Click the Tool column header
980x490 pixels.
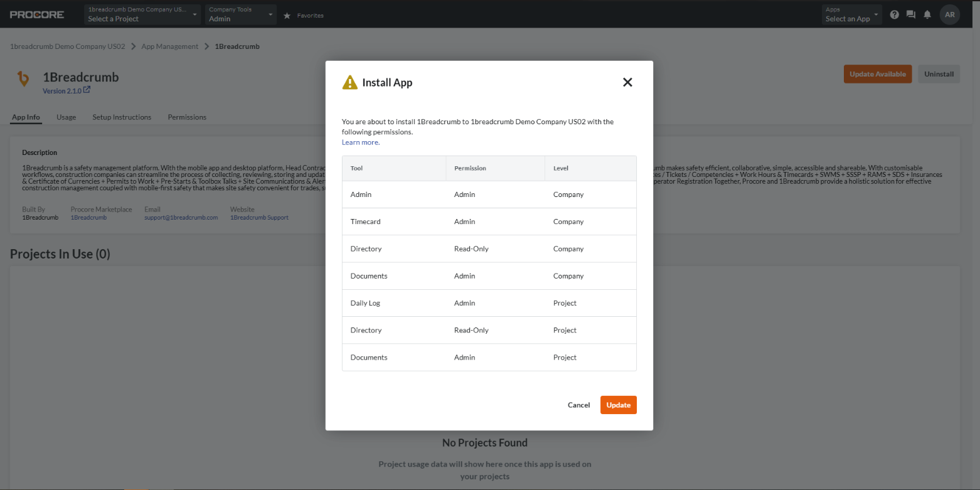coord(394,169)
